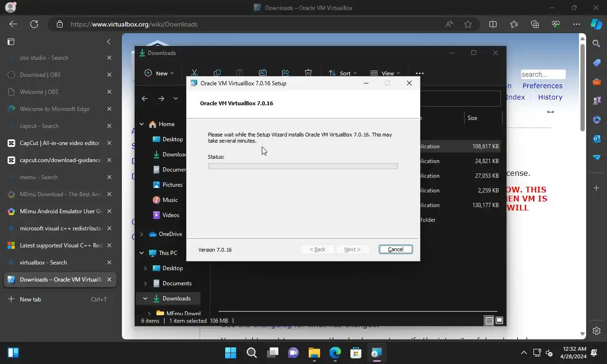Click the Cancel button in VirtualBox Setup
The width and height of the screenshot is (607, 364).
[x=395, y=249]
